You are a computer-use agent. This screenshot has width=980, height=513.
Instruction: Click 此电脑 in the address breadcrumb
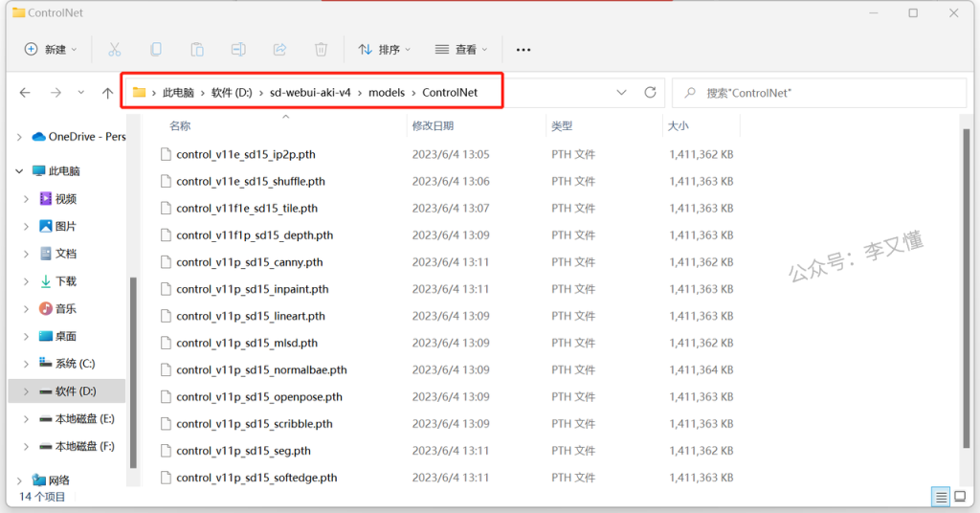click(178, 93)
